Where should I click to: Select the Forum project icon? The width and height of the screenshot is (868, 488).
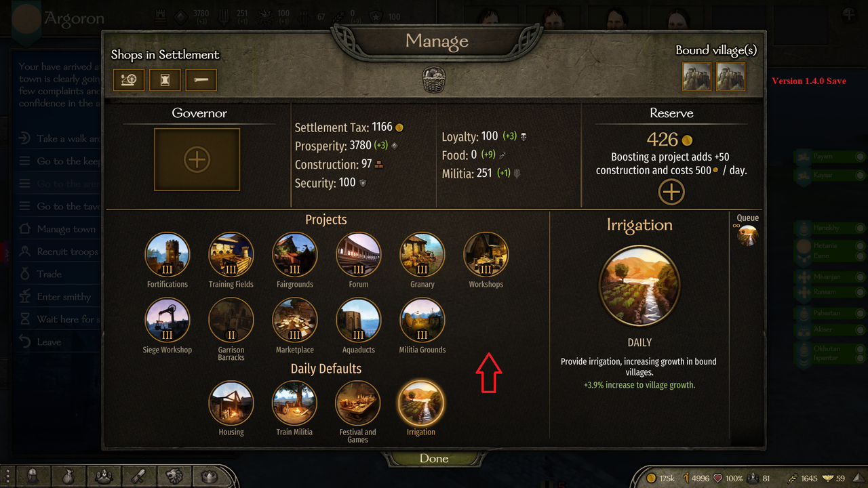[x=359, y=255]
